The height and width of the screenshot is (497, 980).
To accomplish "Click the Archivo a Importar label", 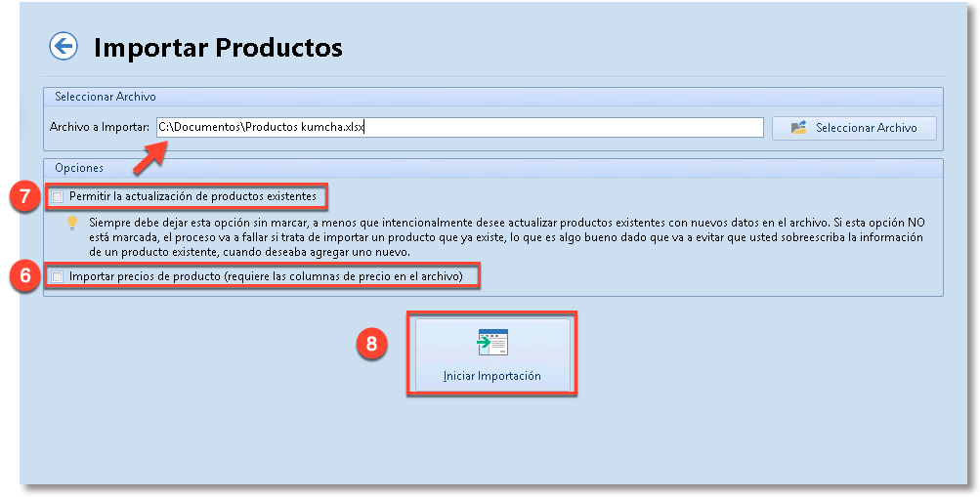I will click(x=100, y=127).
